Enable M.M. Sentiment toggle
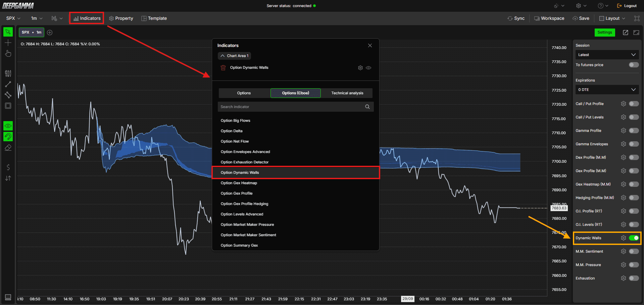The height and width of the screenshot is (305, 644). 634,251
